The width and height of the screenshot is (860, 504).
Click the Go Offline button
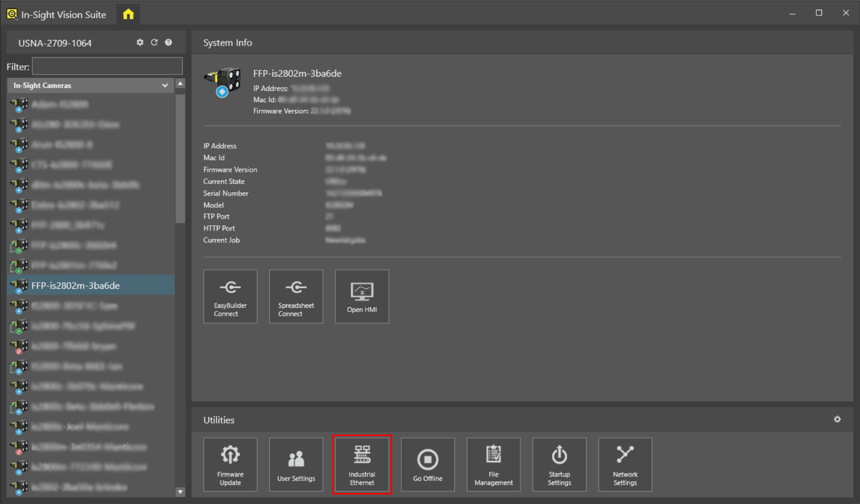pyautogui.click(x=428, y=464)
